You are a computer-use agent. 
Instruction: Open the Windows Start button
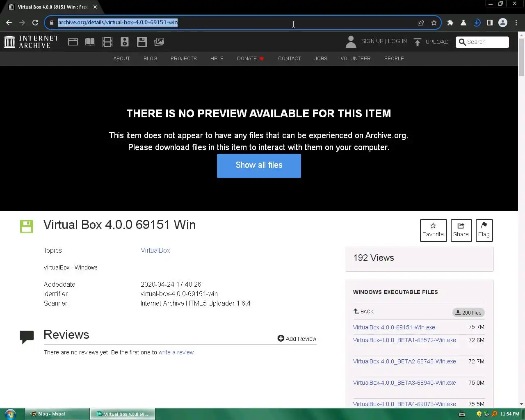[x=10, y=414]
